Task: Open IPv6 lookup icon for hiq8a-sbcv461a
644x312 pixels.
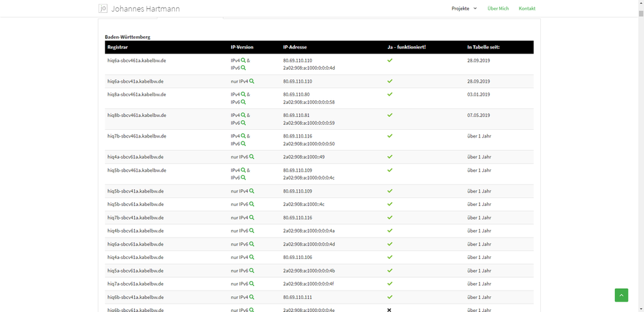Action: pos(243,102)
